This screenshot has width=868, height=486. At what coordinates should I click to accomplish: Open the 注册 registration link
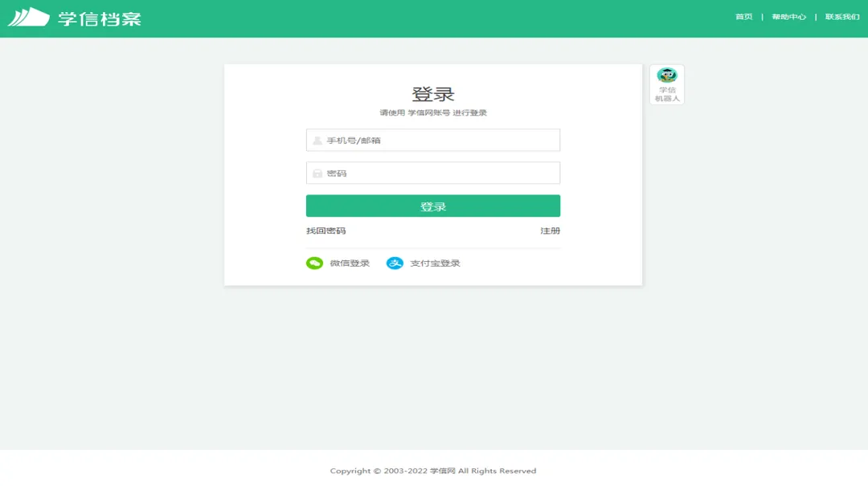click(551, 231)
